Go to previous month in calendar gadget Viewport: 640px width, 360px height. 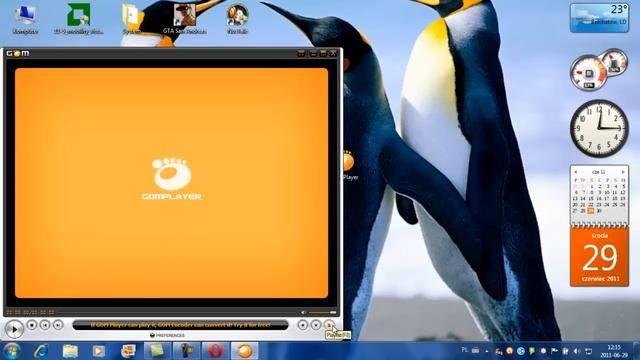point(576,172)
